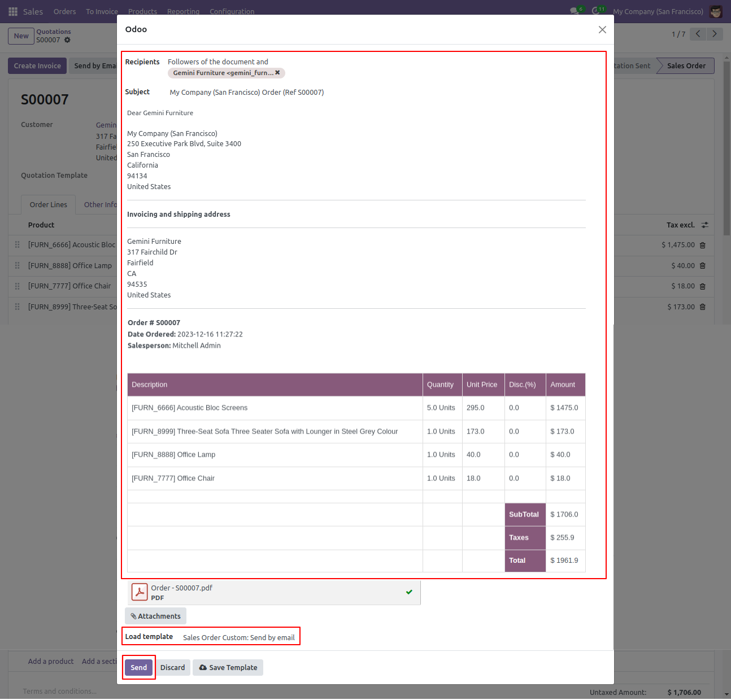Open the To Invoice menu
This screenshot has height=700, width=731.
(102, 11)
